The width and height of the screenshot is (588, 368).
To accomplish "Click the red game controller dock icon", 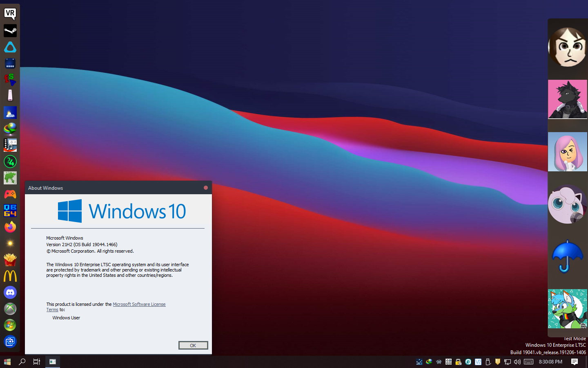I will [x=10, y=194].
